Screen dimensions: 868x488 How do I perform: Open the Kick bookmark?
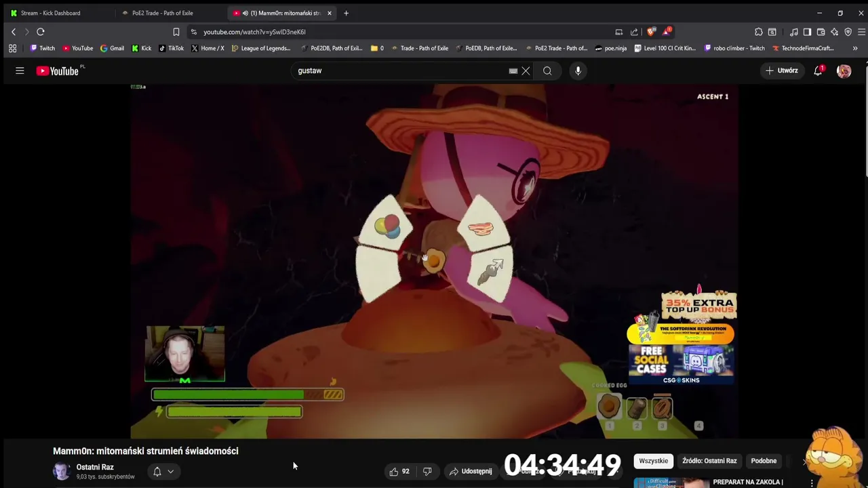141,48
